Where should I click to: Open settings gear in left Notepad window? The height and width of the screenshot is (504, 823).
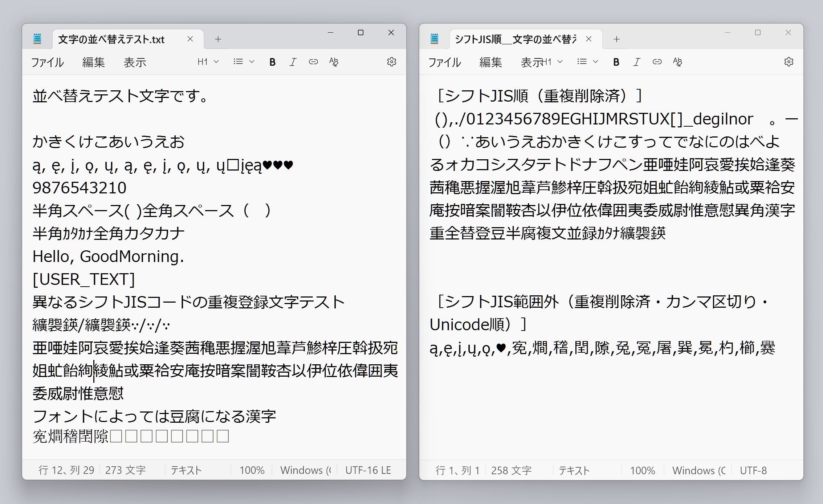[391, 62]
